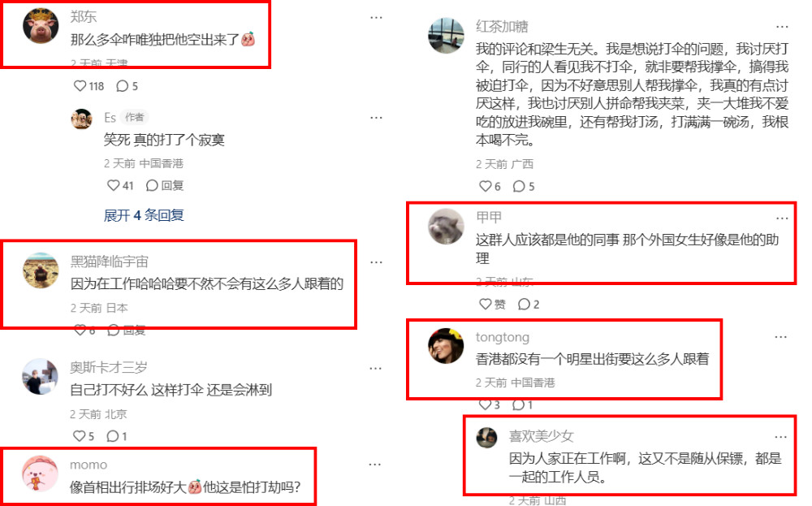Viewport: 812px width, 506px height.
Task: Like 红茶加糖's comment with 6 likes
Action: 490,186
